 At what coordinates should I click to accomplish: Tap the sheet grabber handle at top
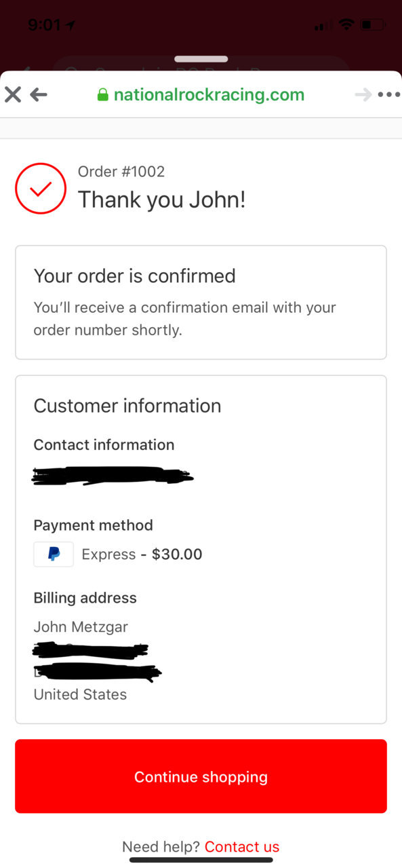(x=201, y=59)
